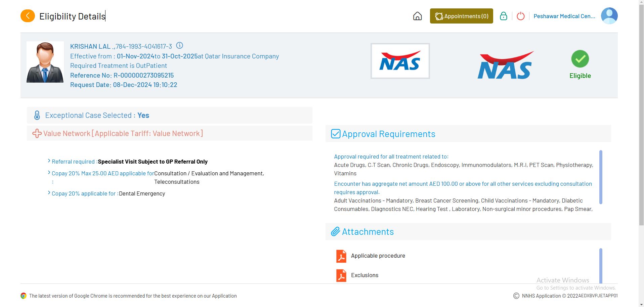644x307 pixels.
Task: Open the Appointments (0) button
Action: coord(461,16)
